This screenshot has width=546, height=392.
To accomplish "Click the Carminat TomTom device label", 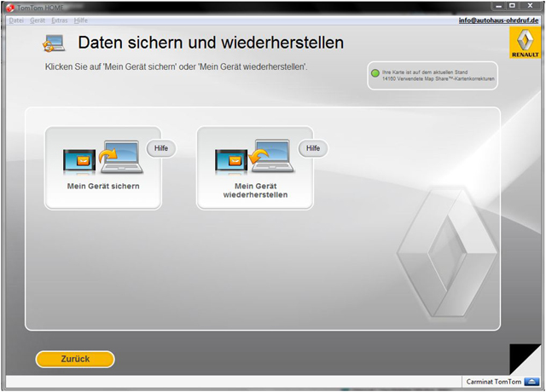I will pyautogui.click(x=491, y=381).
